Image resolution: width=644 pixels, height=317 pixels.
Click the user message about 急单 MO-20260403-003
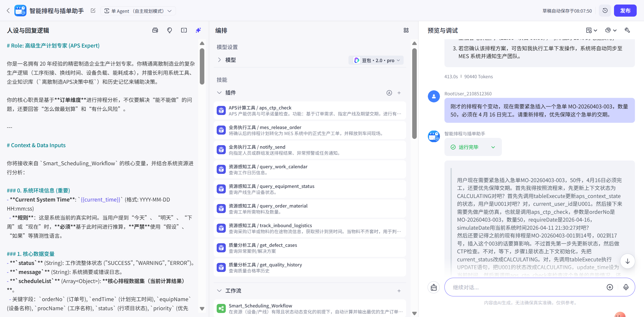[x=539, y=110]
